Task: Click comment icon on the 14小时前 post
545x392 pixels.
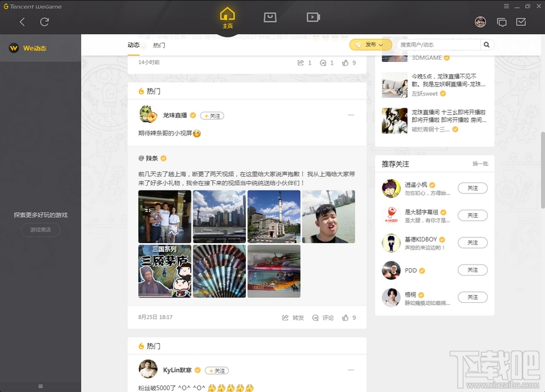Action: coord(323,63)
